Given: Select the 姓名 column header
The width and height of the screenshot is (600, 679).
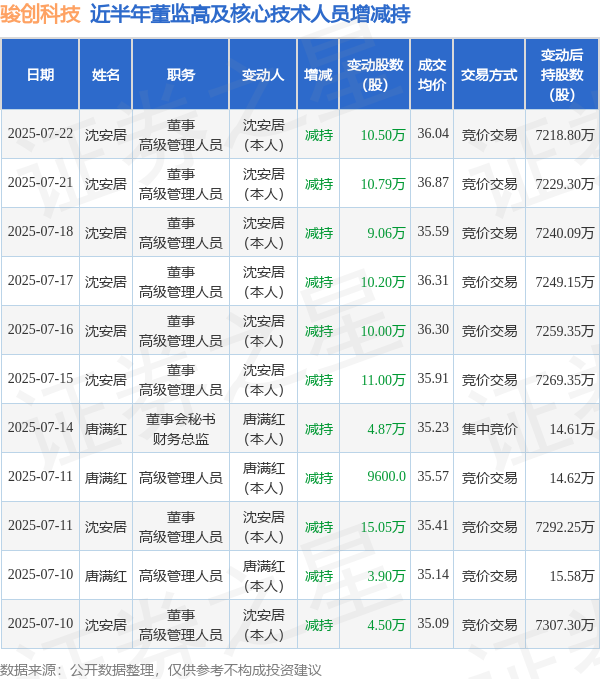Looking at the screenshot, I should (106, 74).
